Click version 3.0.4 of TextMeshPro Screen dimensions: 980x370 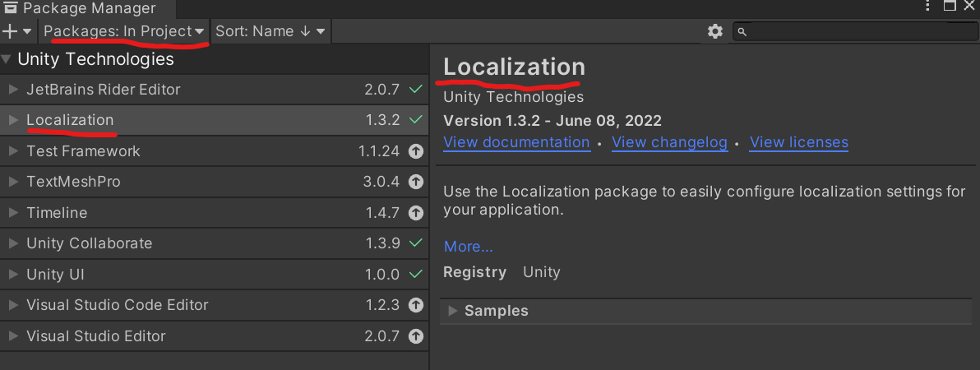381,182
